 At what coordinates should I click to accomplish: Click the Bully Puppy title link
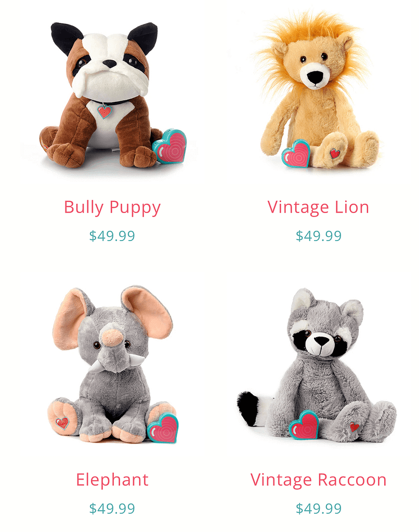coord(112,207)
